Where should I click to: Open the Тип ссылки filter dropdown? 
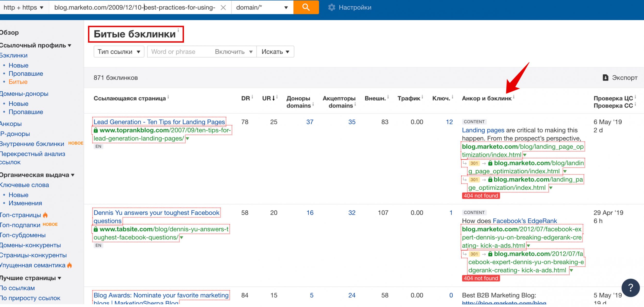[119, 52]
